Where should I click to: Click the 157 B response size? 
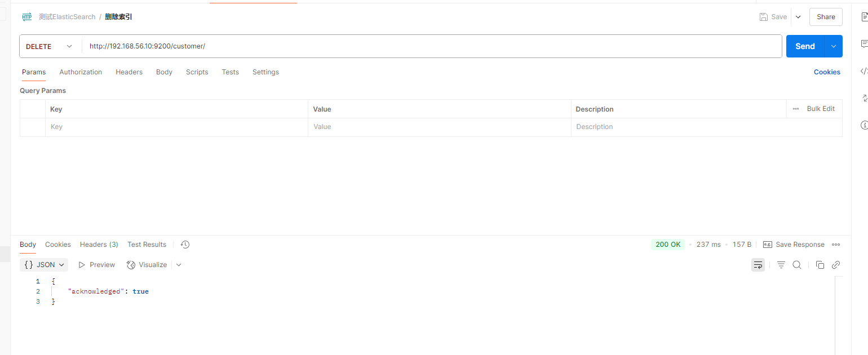click(x=742, y=245)
